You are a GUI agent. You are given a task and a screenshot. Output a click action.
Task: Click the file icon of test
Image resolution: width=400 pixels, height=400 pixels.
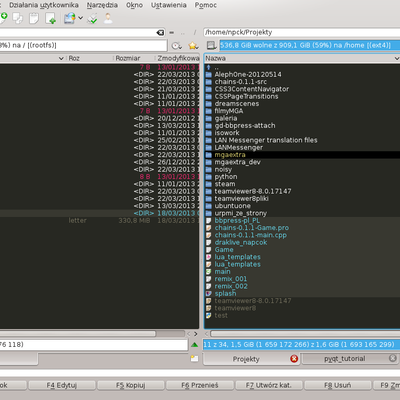tap(209, 315)
